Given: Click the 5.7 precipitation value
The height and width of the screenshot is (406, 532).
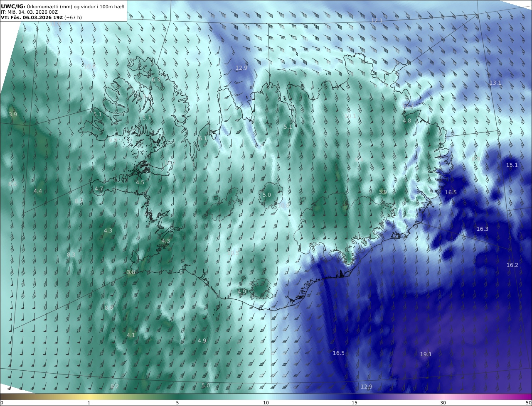Looking at the screenshot, I should click(147, 118).
